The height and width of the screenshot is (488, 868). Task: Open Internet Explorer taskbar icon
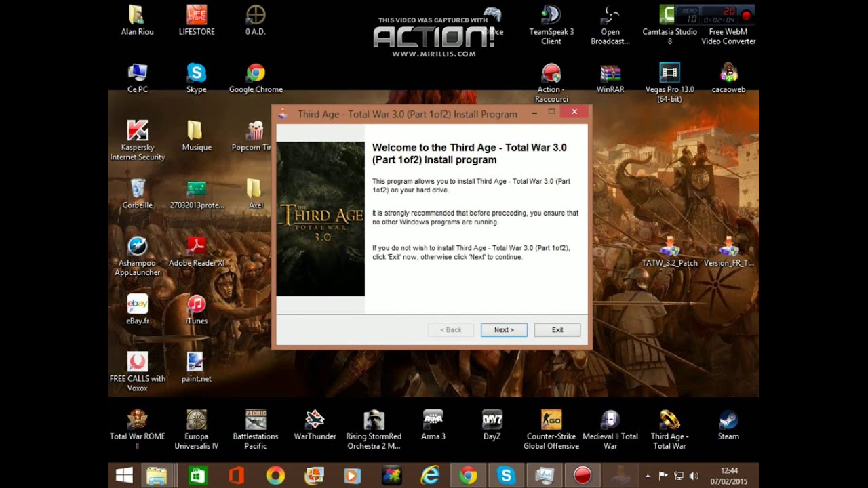tap(429, 476)
